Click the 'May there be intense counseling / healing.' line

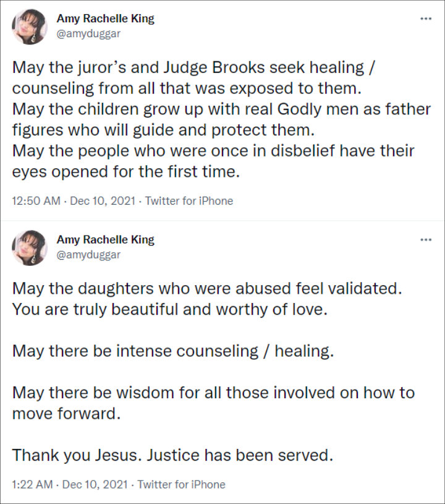173,351
